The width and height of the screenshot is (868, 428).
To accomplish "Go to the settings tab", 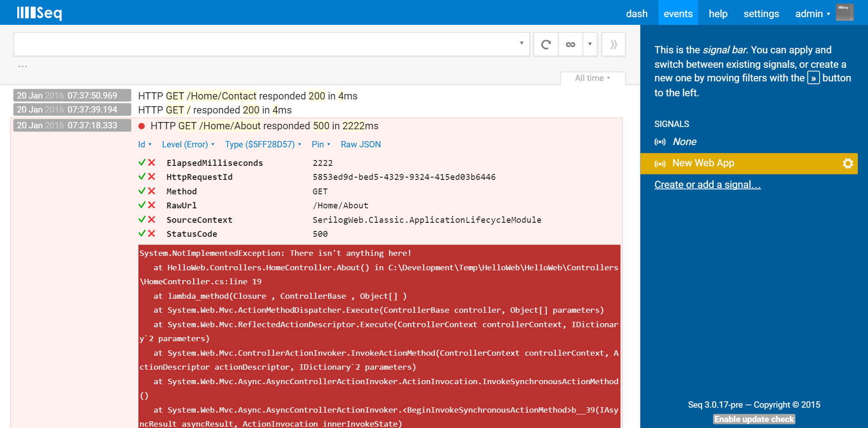I will tap(761, 14).
